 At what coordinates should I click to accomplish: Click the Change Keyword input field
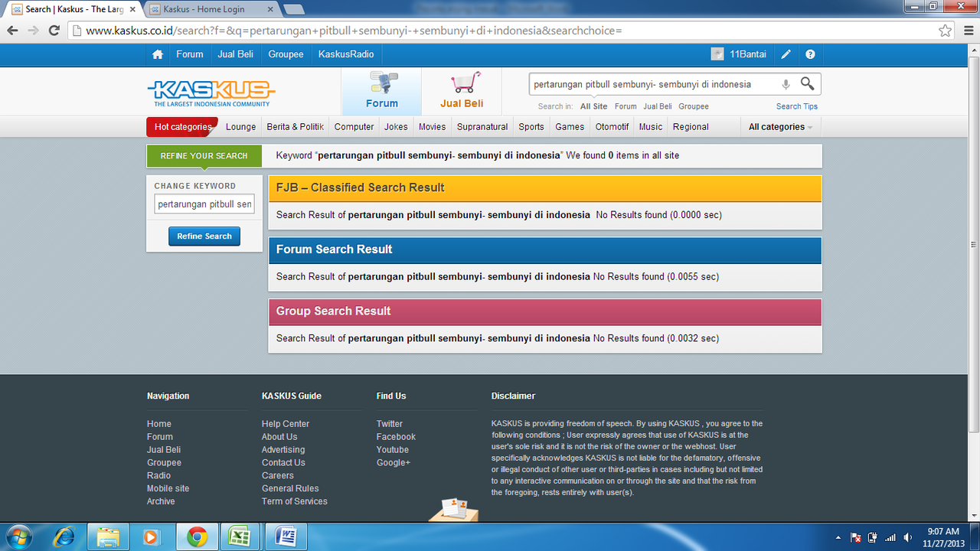pos(204,204)
